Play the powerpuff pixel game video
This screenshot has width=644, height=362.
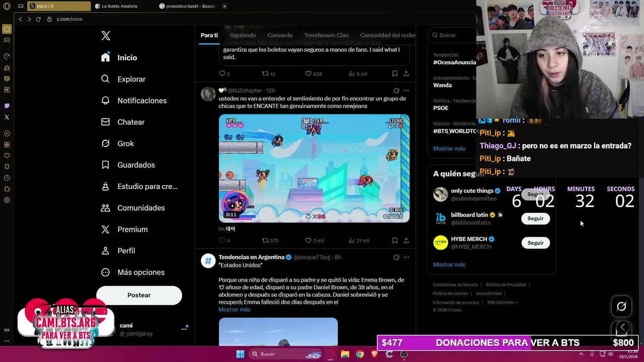(314, 168)
